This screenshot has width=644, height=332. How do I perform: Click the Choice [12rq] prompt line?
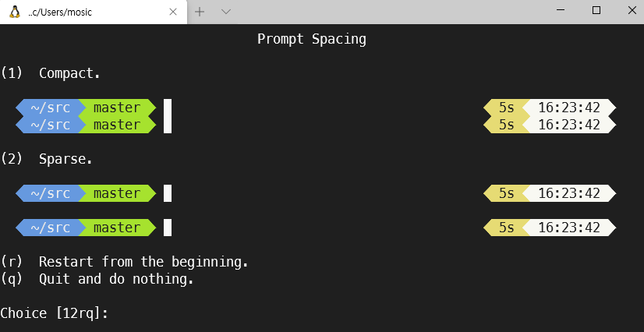click(x=55, y=313)
